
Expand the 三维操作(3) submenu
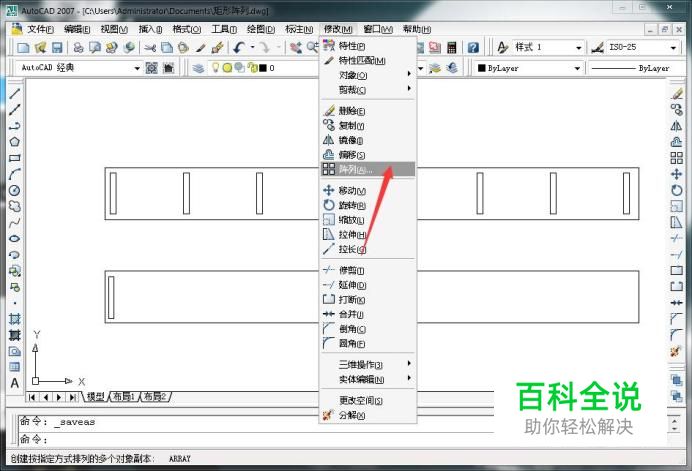pyautogui.click(x=368, y=365)
